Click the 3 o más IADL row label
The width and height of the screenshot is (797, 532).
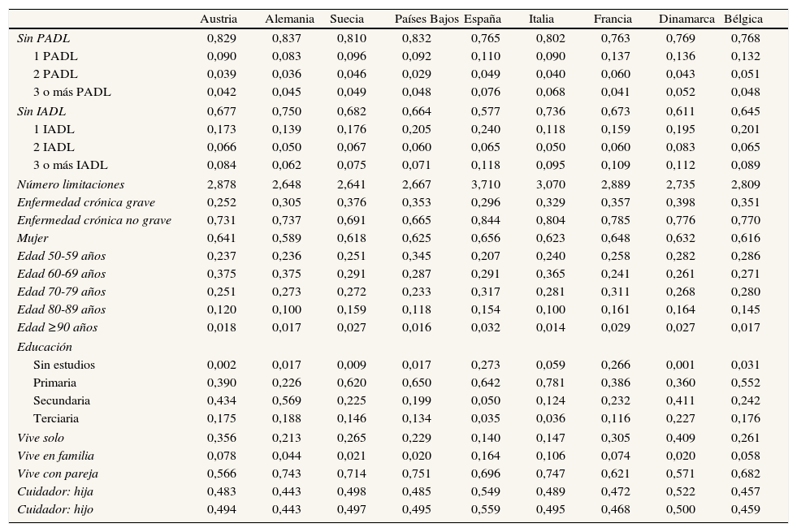point(71,166)
